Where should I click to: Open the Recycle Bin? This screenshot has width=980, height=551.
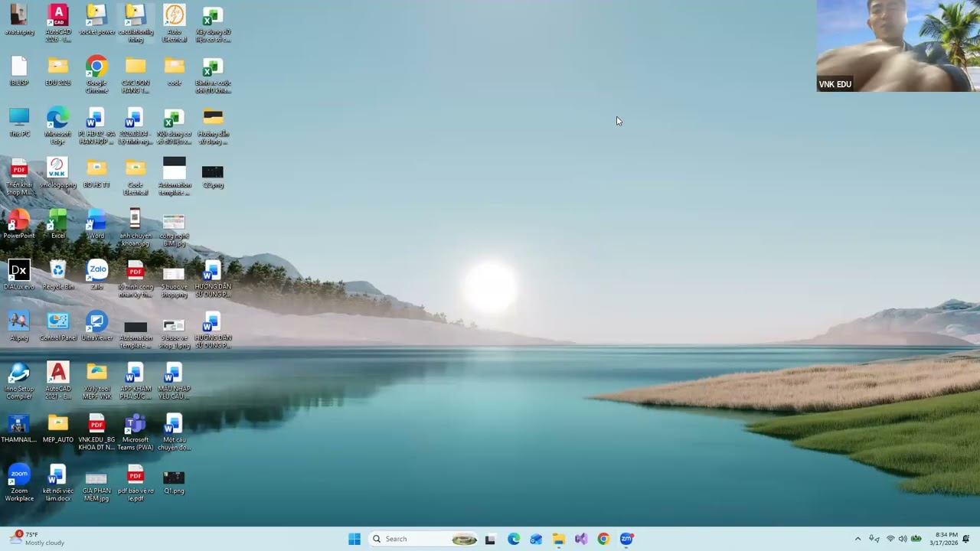(x=58, y=275)
